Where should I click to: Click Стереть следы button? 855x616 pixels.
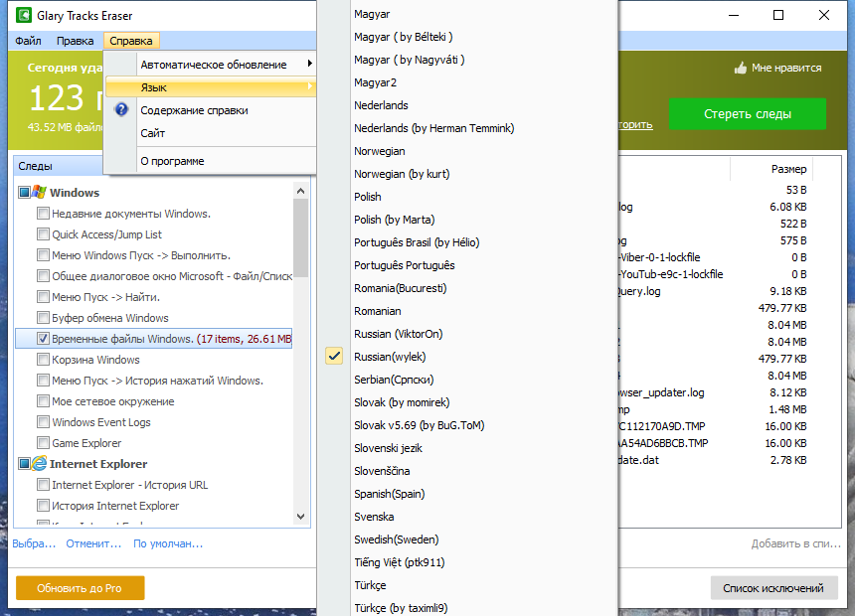click(x=747, y=114)
